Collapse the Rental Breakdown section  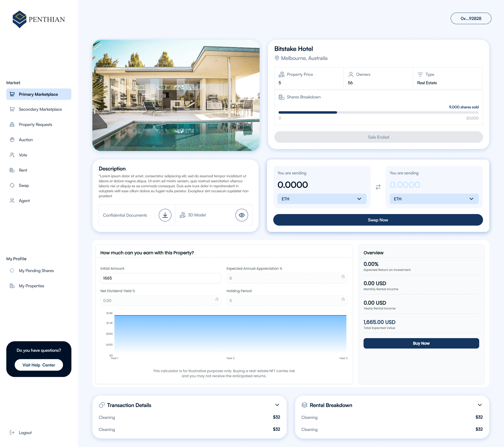(x=480, y=405)
